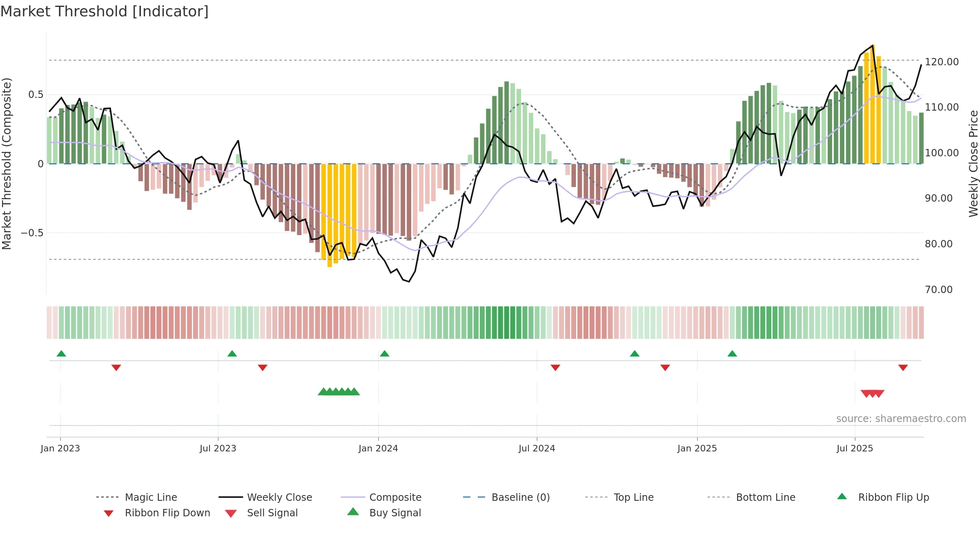Toggle the Buy Signal legend entry
This screenshot has width=980, height=551.
384,513
